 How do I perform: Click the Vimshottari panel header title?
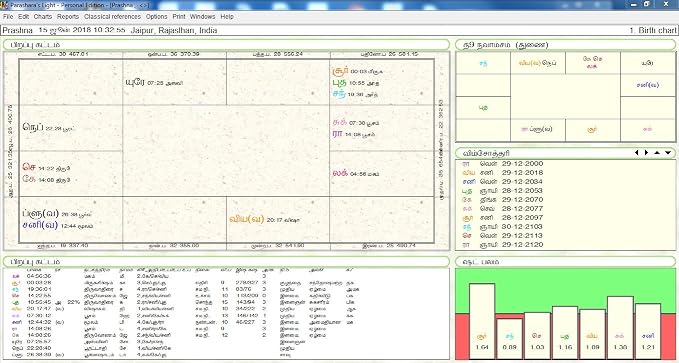tap(486, 153)
